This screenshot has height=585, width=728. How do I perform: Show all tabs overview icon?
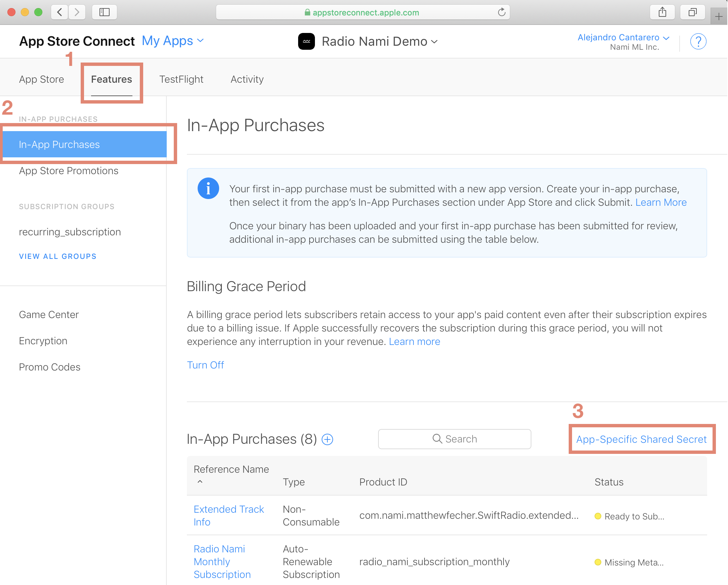[x=692, y=12]
